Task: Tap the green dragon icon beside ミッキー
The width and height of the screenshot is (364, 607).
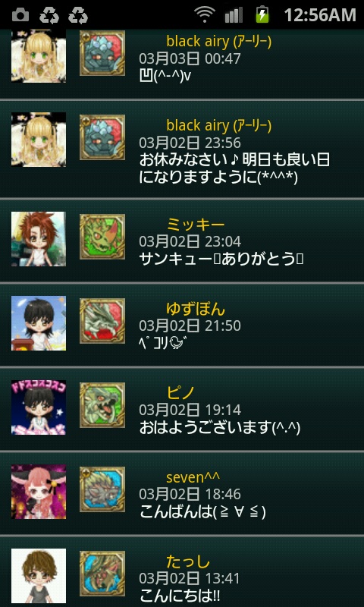Action: (x=102, y=237)
